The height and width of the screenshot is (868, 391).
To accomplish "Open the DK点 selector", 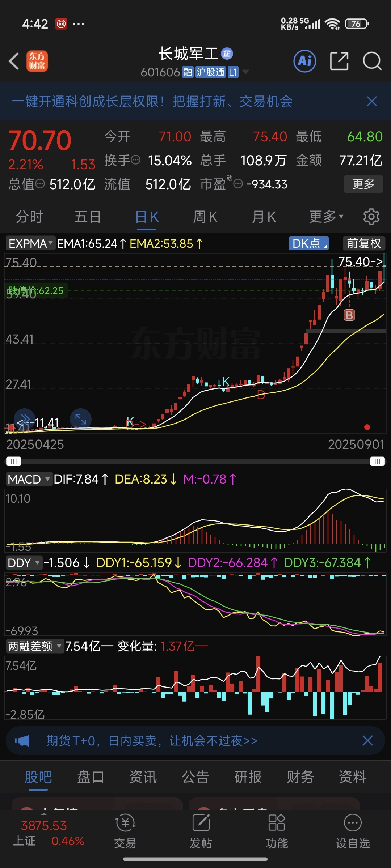I will pos(308,243).
